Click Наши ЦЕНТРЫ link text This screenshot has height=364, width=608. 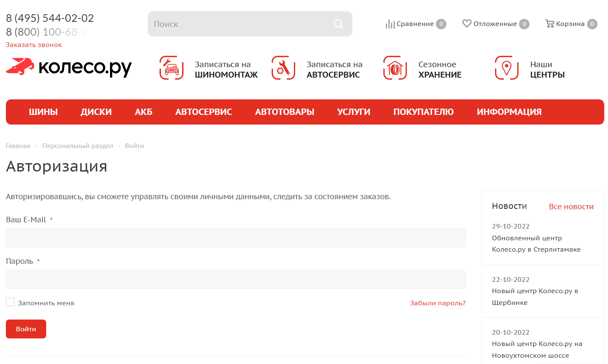pos(547,70)
